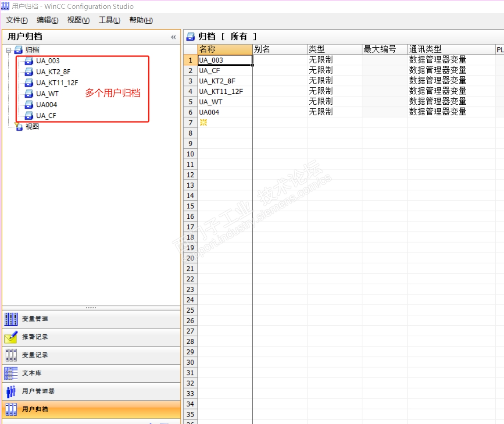Collapse the 归档 tree node

8,50
